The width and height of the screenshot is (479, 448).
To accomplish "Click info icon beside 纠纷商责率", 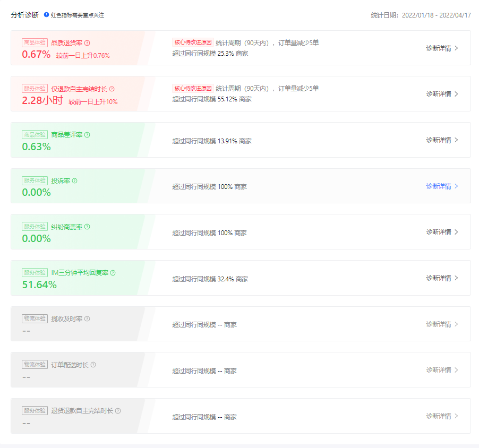I will point(87,227).
